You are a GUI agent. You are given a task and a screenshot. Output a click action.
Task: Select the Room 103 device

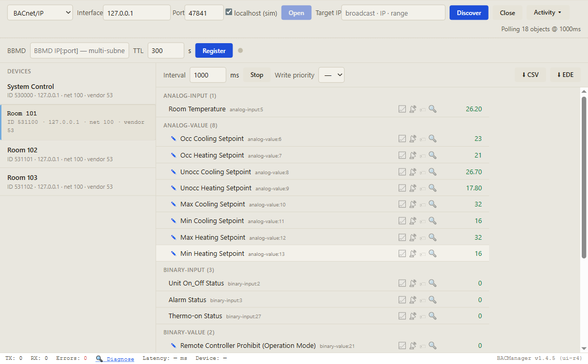[78, 182]
